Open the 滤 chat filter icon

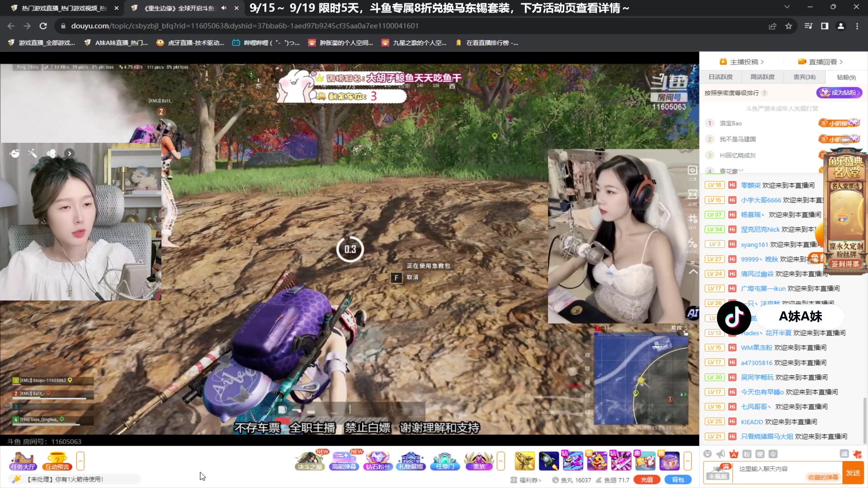844,454
